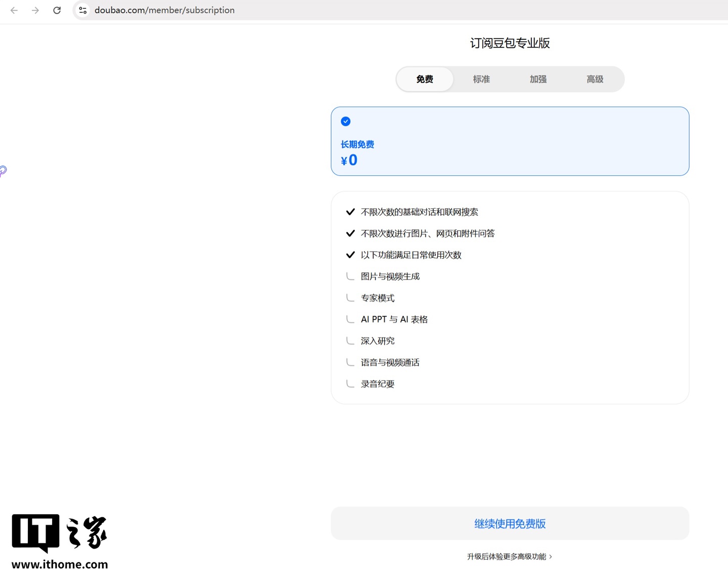The image size is (728, 578).
Task: Reload the doubao subscription page
Action: (x=57, y=10)
